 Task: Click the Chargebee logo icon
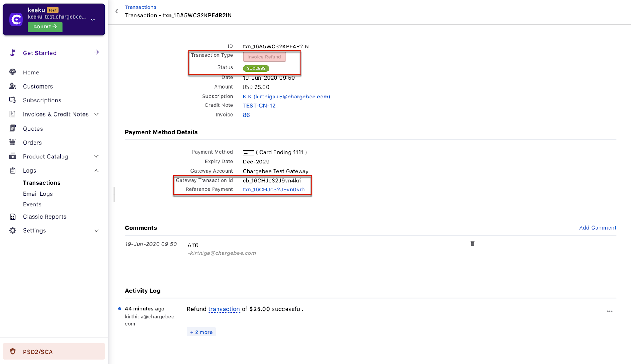click(16, 19)
